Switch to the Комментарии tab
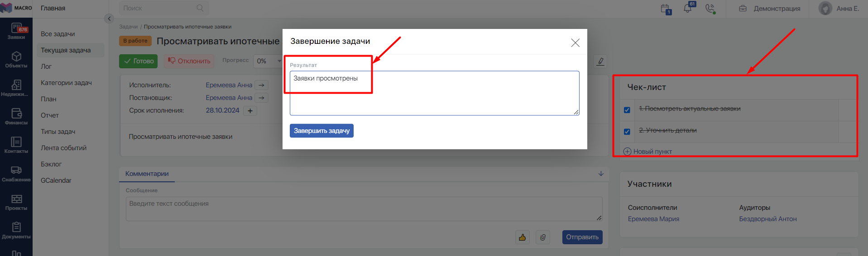The width and height of the screenshot is (868, 256). pos(147,174)
